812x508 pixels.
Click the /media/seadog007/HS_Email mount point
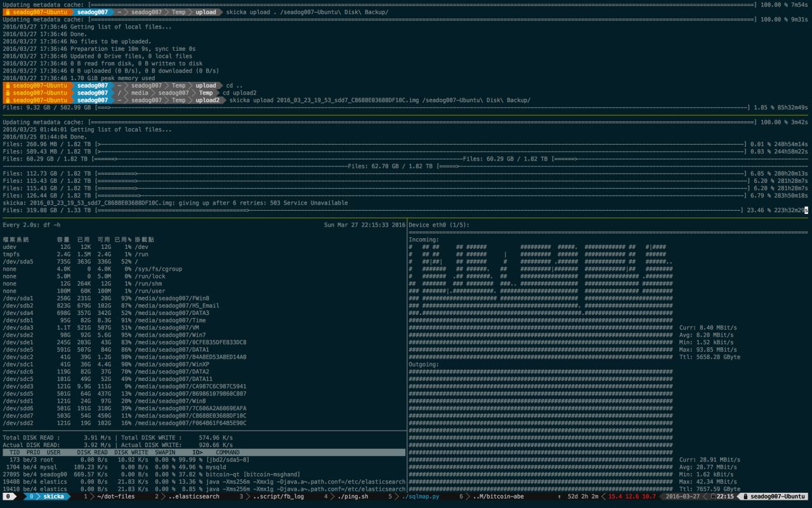pyautogui.click(x=177, y=305)
